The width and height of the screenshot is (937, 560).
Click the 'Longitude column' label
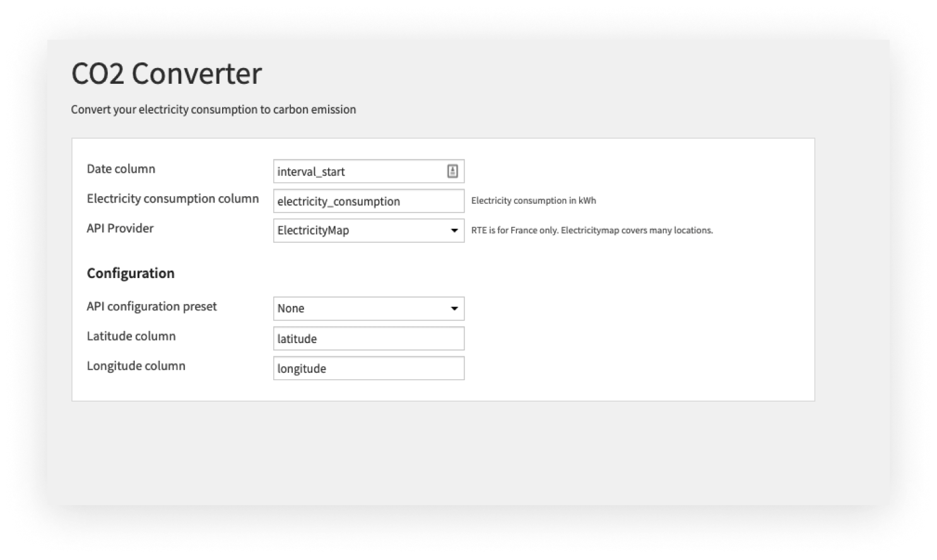click(x=136, y=366)
